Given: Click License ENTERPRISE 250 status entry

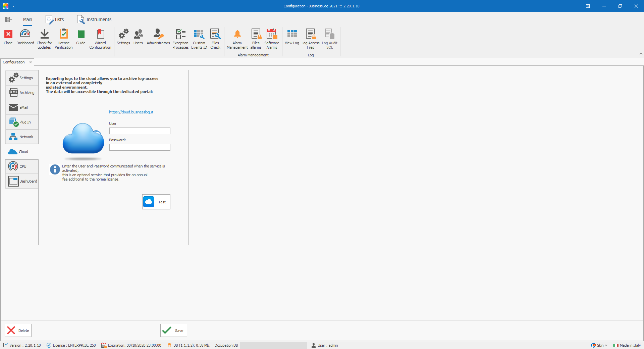Looking at the screenshot, I should tap(71, 345).
